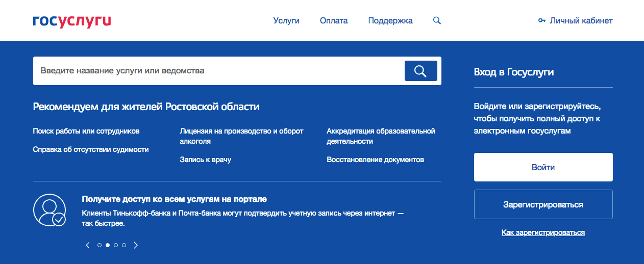Click the Госуслуги logo
The height and width of the screenshot is (264, 644).
coord(71,21)
